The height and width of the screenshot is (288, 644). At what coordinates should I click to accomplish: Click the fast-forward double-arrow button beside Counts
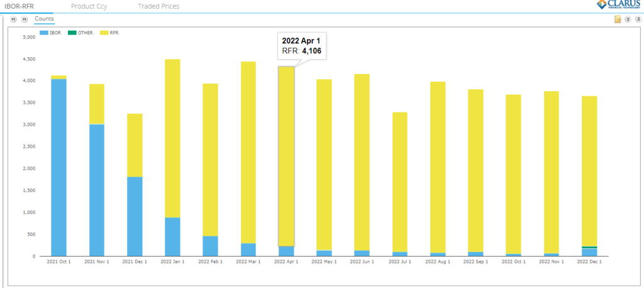click(25, 19)
